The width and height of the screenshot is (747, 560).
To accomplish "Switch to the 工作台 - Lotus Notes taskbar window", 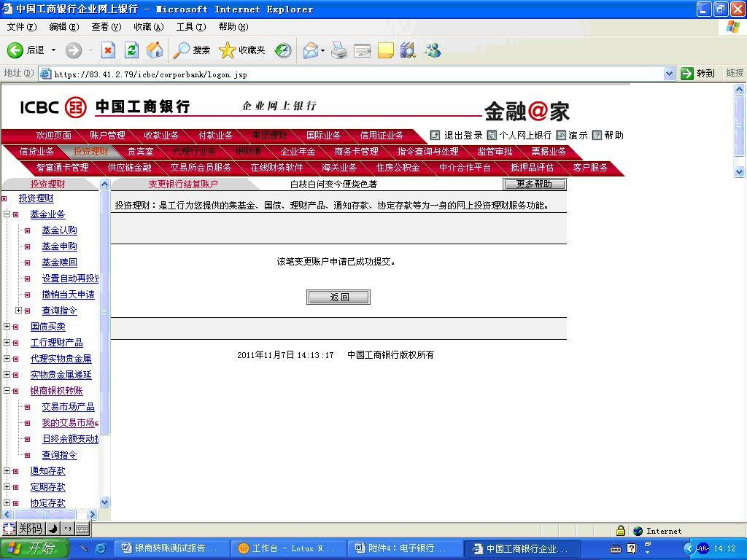I will click(x=287, y=548).
